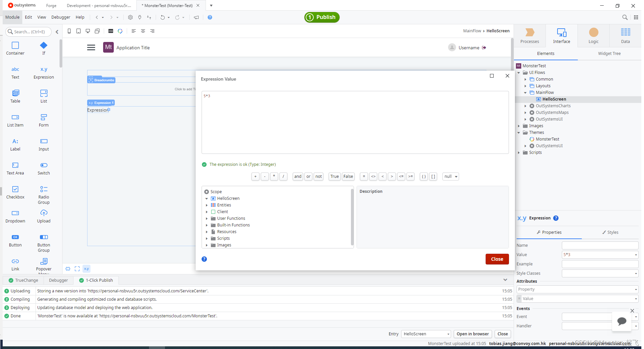Open the Logic layer
This screenshot has width=644, height=349.
(593, 36)
